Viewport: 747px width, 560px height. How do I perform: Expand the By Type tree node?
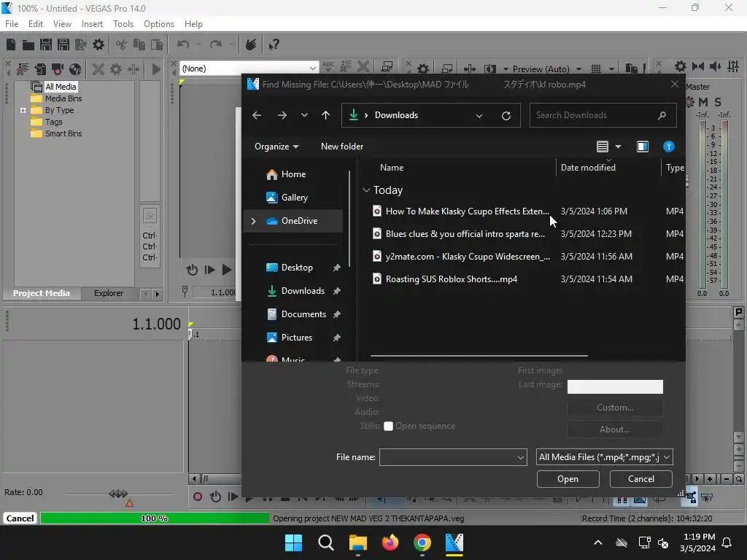coord(23,111)
